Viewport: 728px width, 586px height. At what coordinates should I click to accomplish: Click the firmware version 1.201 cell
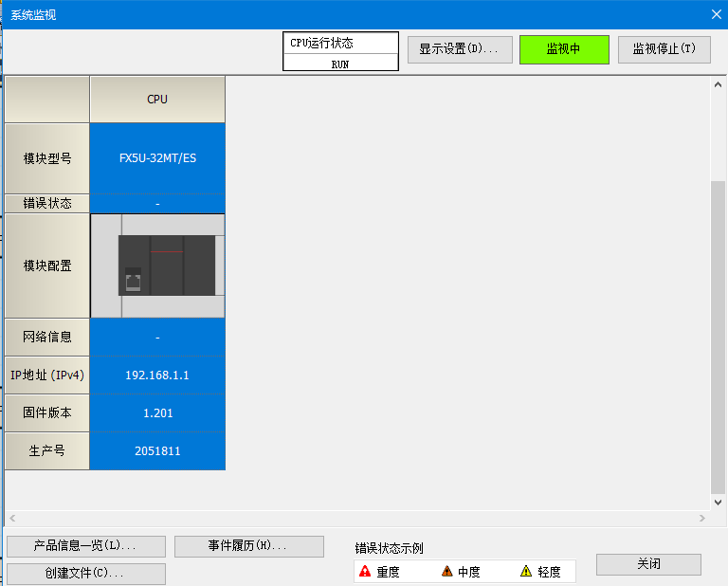coord(157,413)
